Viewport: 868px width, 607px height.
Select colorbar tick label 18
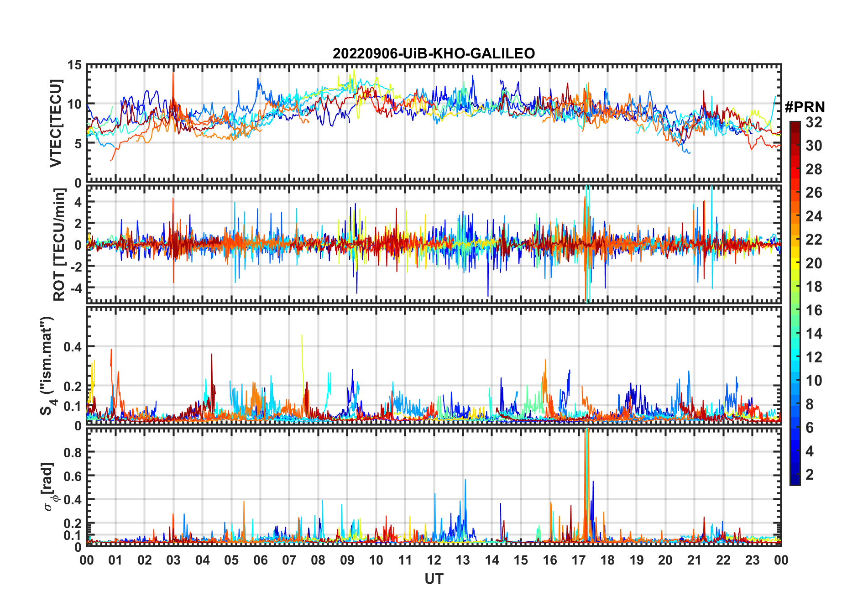tap(814, 287)
